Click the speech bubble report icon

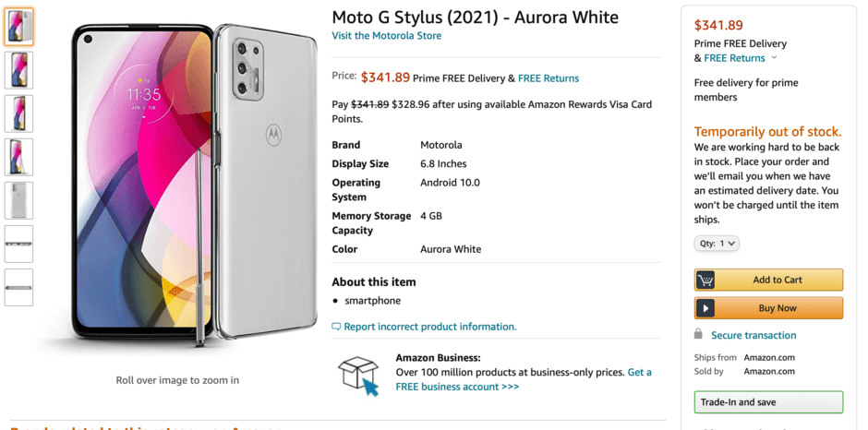point(336,327)
